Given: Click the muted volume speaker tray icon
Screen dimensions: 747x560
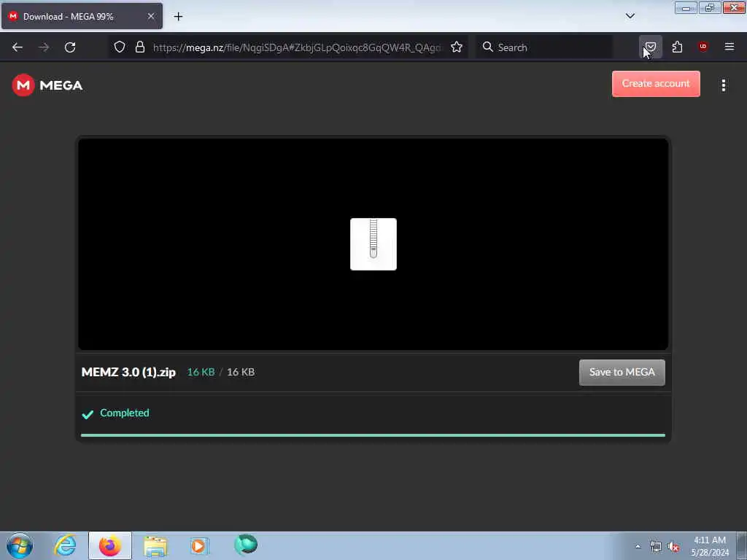Looking at the screenshot, I should point(673,547).
